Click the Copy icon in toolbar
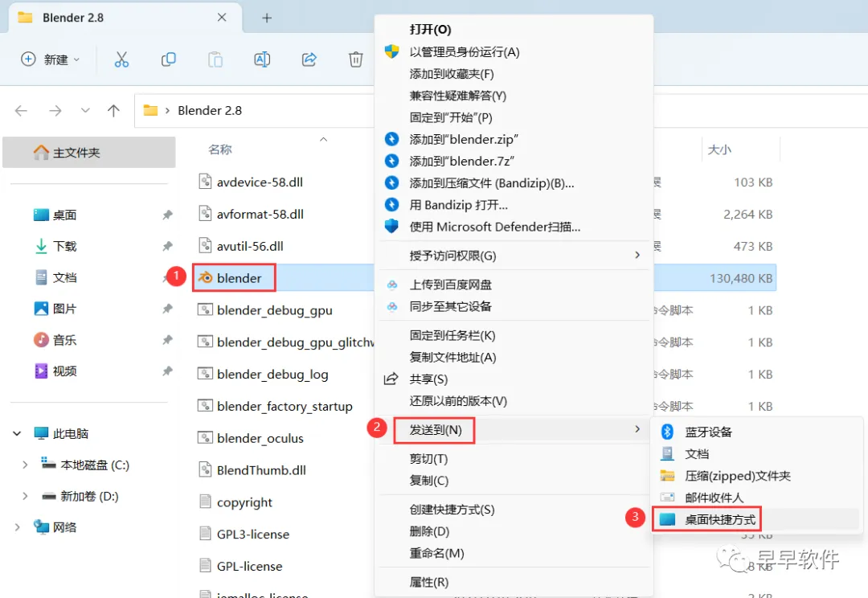The image size is (868, 598). point(168,59)
